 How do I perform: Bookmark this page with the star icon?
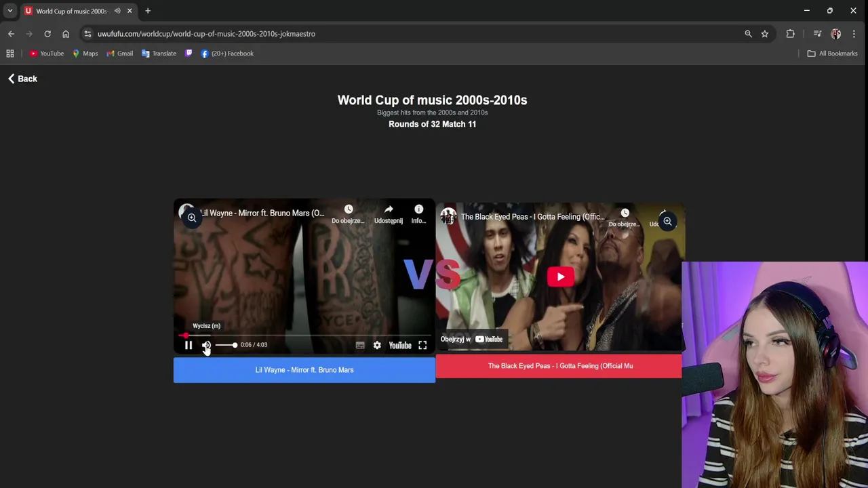(765, 34)
